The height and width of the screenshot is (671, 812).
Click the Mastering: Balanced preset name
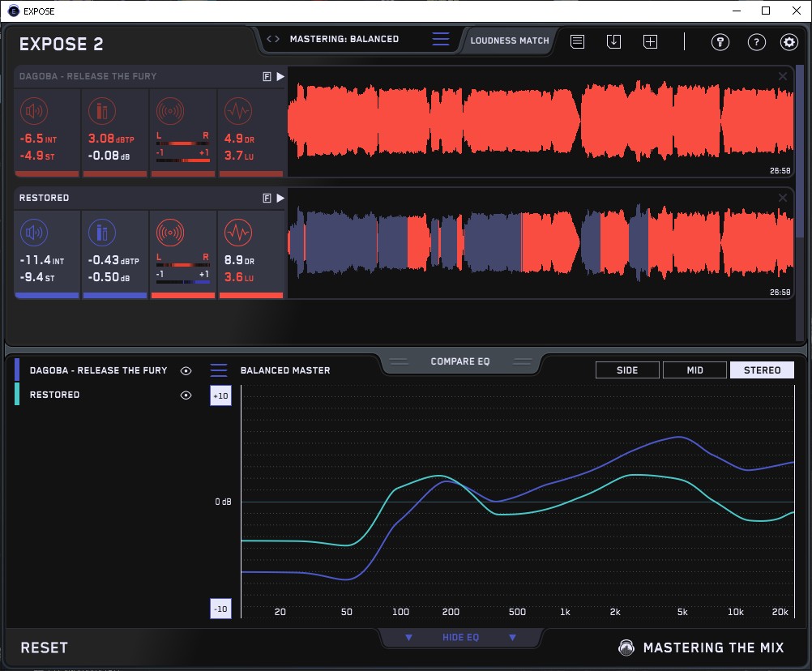point(344,39)
